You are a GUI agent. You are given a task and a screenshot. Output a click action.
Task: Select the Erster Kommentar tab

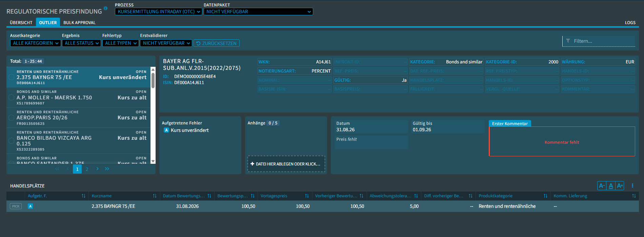pos(510,123)
